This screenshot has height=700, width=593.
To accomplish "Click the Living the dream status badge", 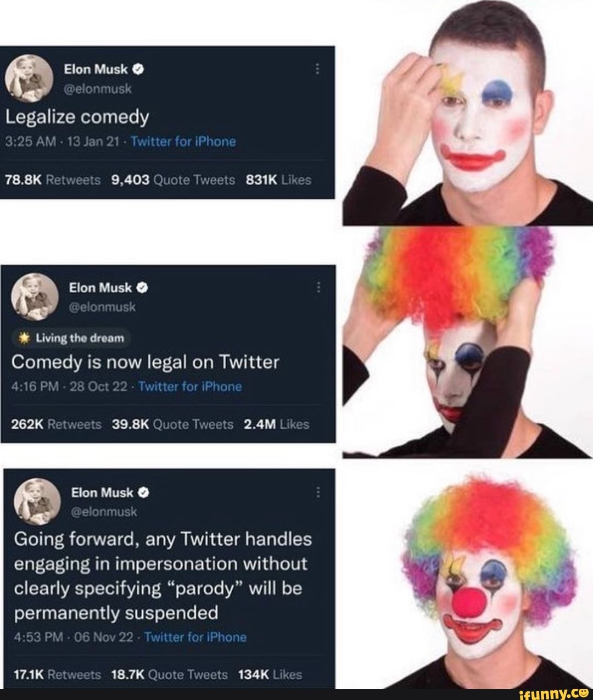I will (x=71, y=338).
